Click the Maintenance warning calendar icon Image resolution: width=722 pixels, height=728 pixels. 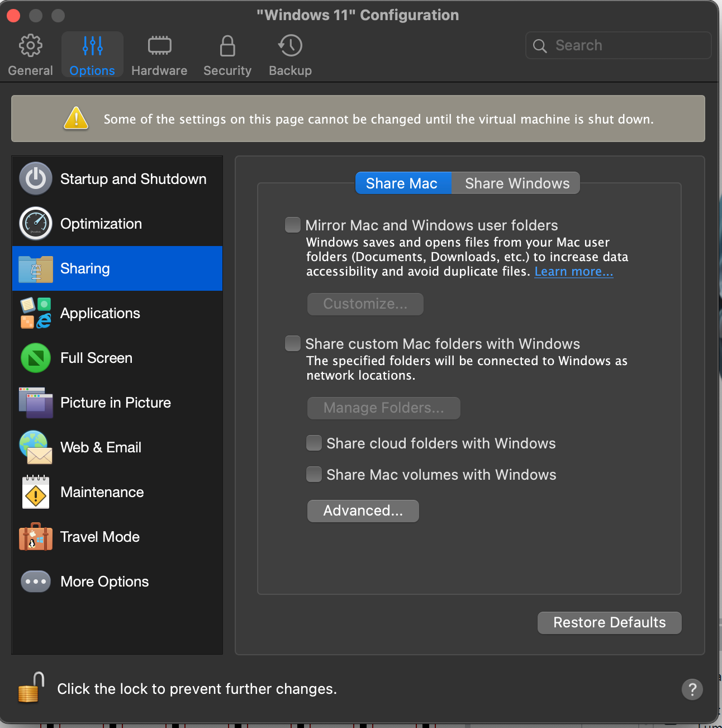point(36,492)
